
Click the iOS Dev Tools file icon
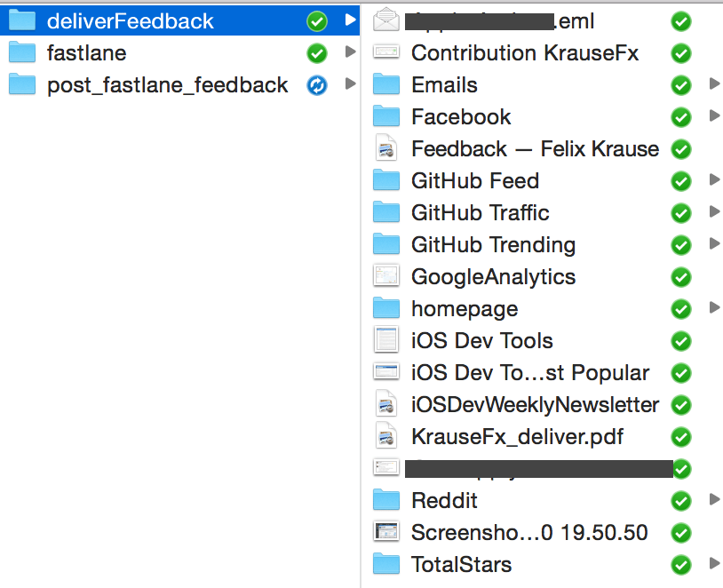(x=386, y=340)
